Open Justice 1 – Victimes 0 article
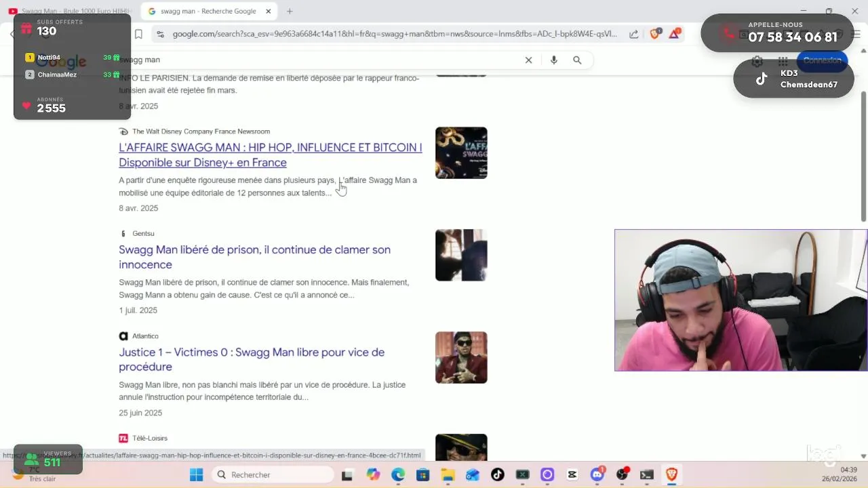This screenshot has height=488, width=868. click(x=252, y=359)
